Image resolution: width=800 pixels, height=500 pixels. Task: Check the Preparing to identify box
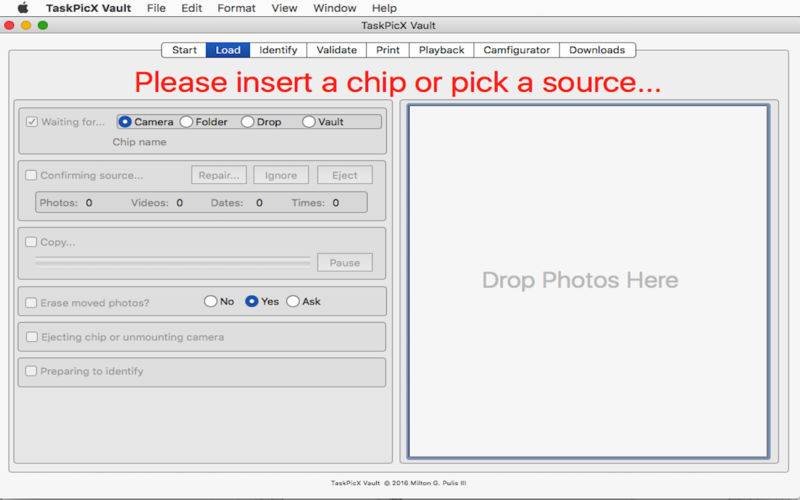[x=31, y=371]
